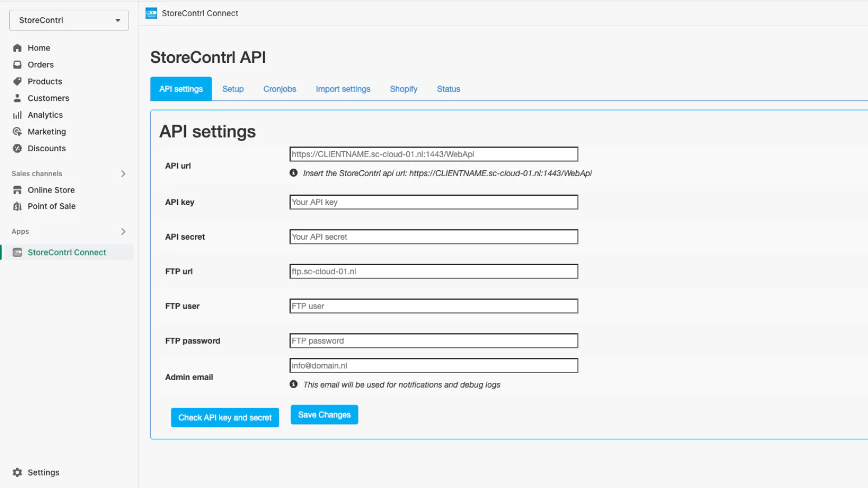Open the StoreContrl store selector dropdown
This screenshot has width=868, height=488.
69,20
